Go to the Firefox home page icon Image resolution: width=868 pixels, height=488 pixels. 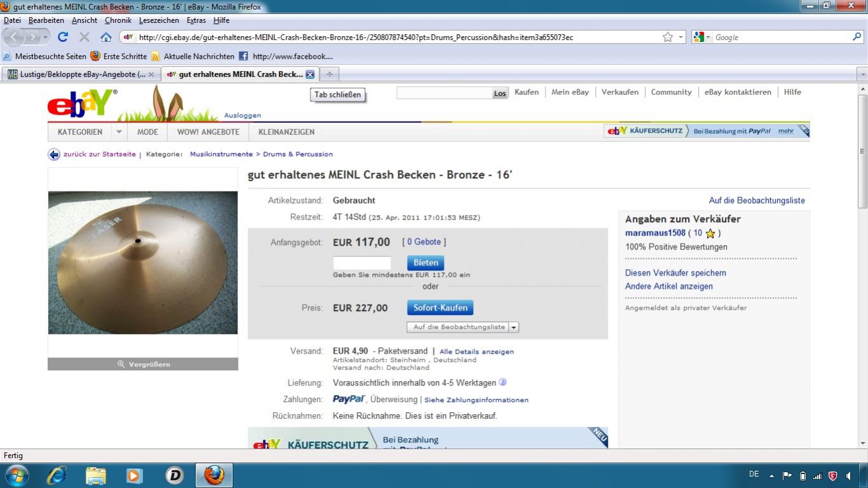(x=106, y=37)
